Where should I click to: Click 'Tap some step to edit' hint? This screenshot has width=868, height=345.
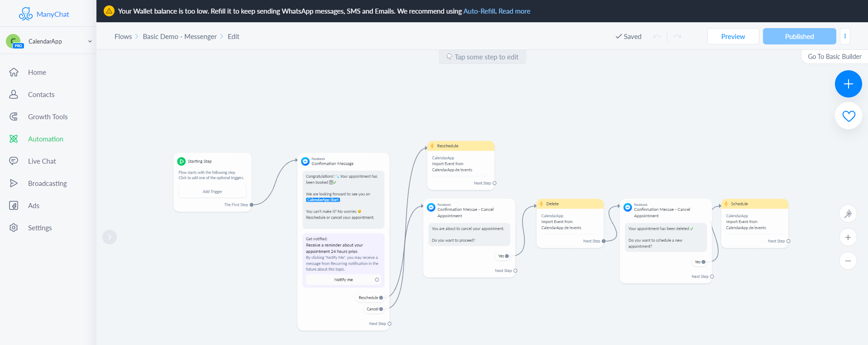click(482, 57)
